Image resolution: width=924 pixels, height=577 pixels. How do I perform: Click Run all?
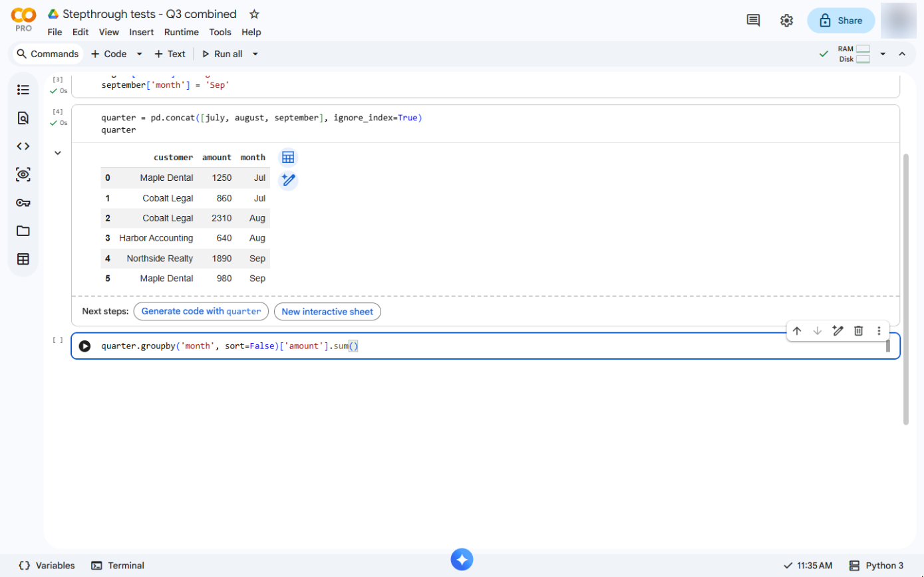222,54
